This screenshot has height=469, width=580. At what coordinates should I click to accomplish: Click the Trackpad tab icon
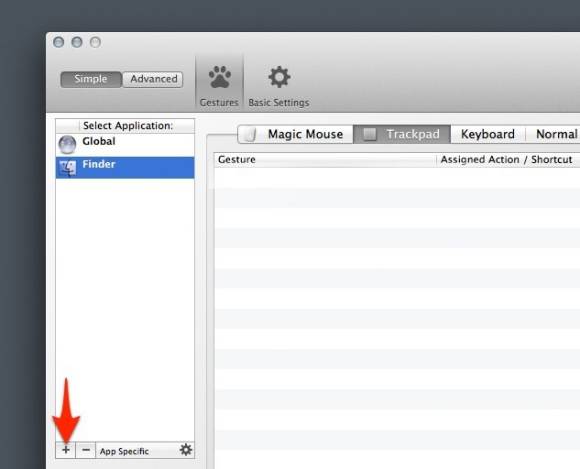pyautogui.click(x=370, y=134)
